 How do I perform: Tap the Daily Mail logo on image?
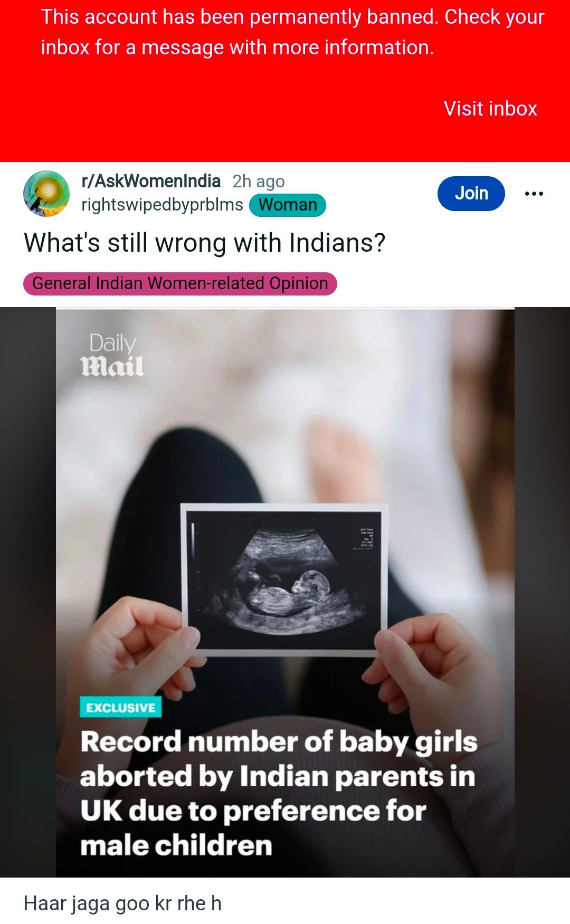click(x=112, y=355)
